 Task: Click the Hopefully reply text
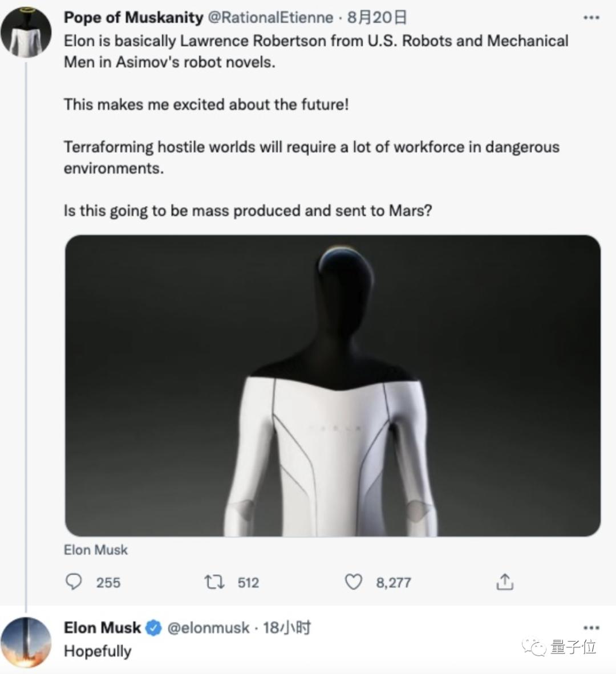(98, 651)
